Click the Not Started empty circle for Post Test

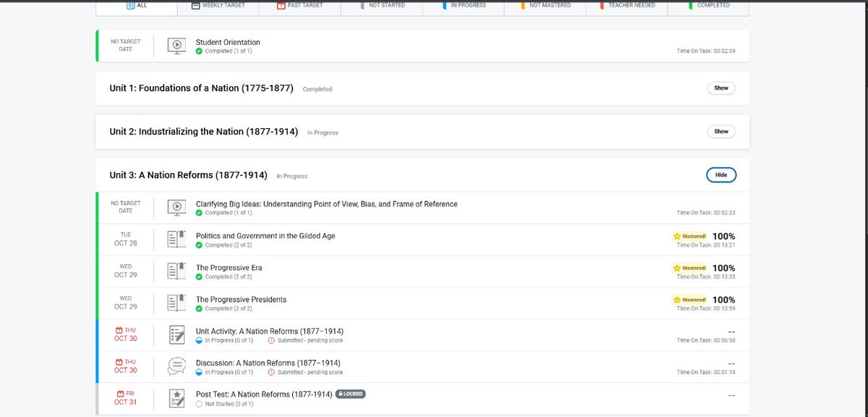pos(200,404)
